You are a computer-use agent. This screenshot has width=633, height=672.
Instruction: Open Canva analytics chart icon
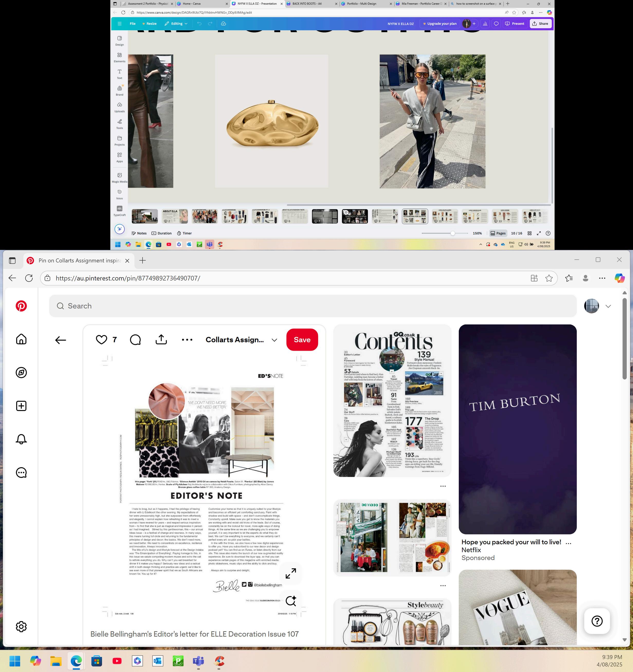point(485,24)
